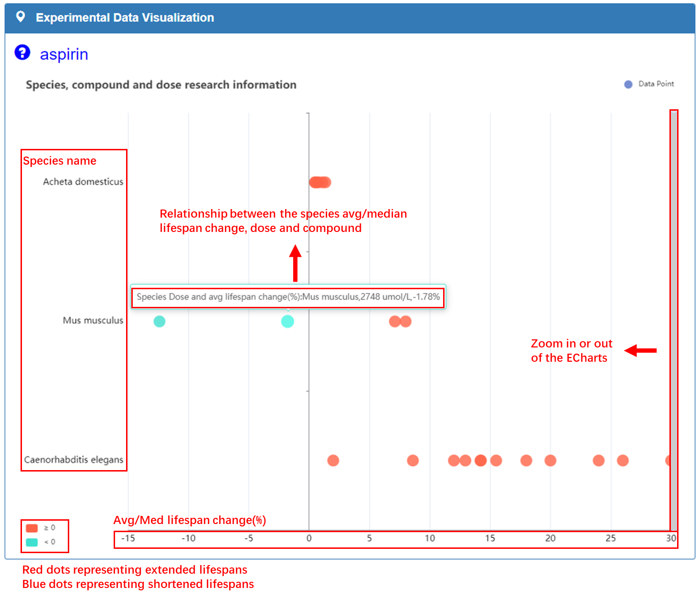Viewport: 700px width, 598px height.
Task: Toggle the teal < 0 legend swatch
Action: [x=32, y=542]
